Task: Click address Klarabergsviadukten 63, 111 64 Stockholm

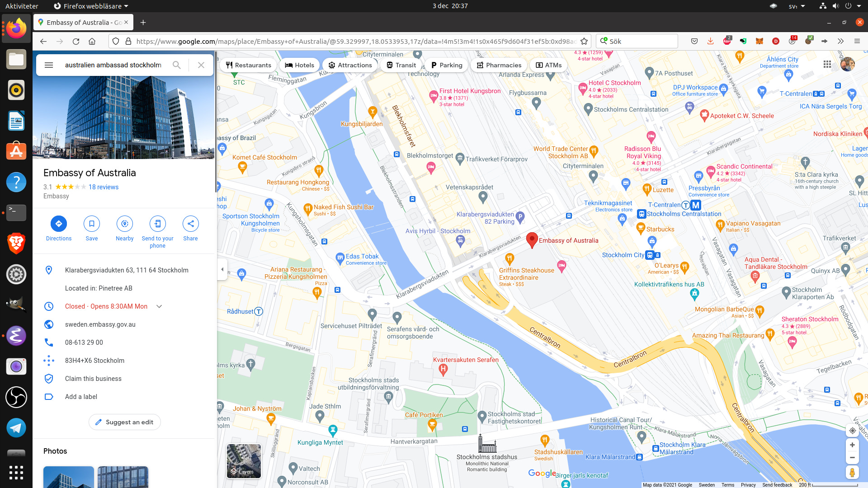Action: (127, 270)
